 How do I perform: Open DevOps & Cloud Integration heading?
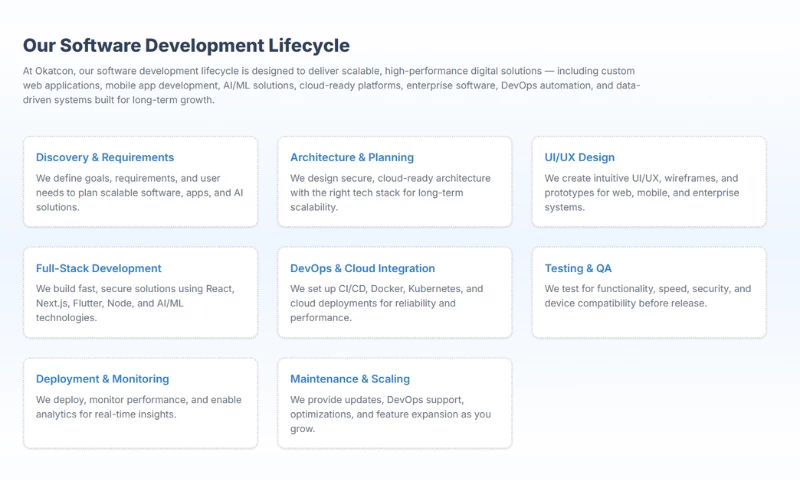(362, 268)
